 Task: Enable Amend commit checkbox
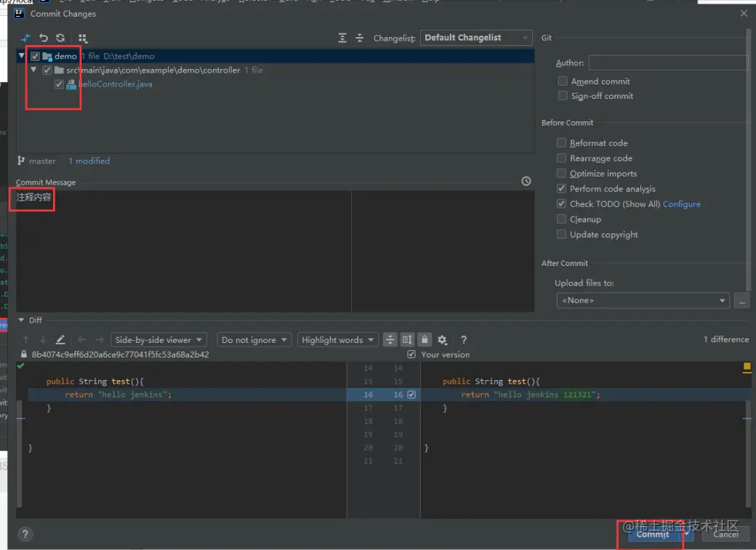[562, 81]
